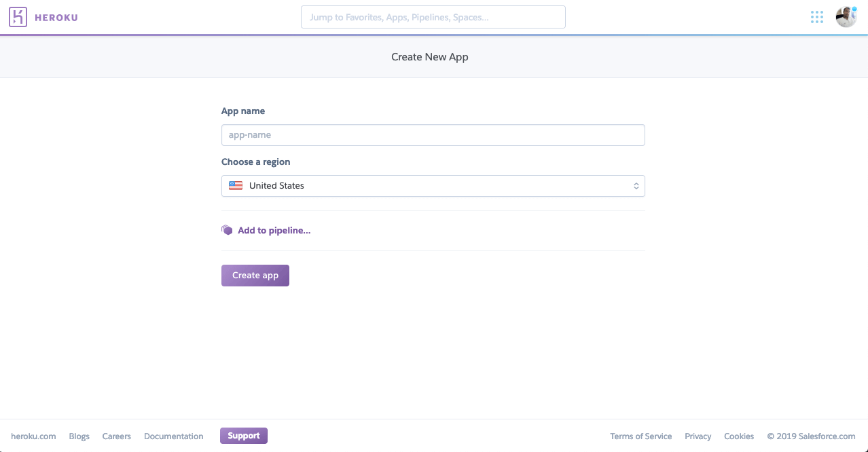Visit the Careers footer link
Viewport: 868px width, 452px height.
click(x=116, y=436)
